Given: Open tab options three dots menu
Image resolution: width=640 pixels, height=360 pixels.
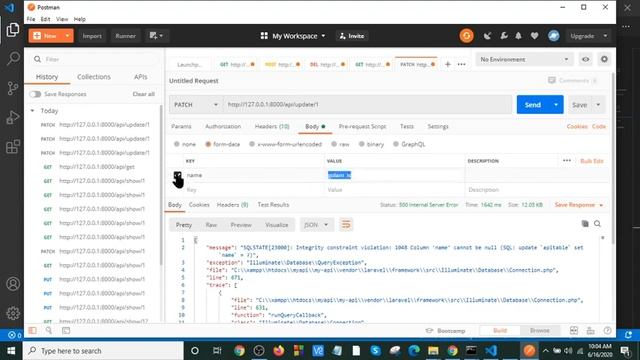Looking at the screenshot, I should click(461, 64).
